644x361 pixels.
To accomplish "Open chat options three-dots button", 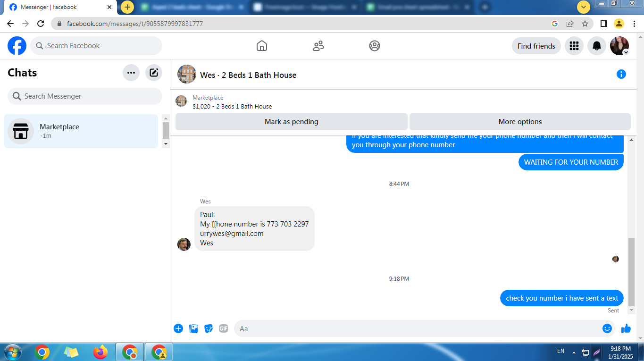I will [x=131, y=73].
